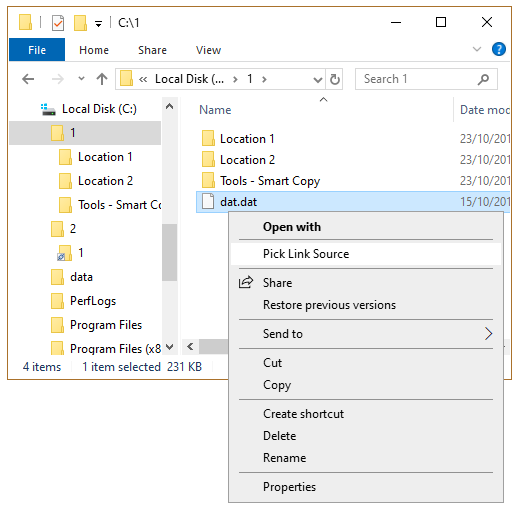Image resolution: width=521 pixels, height=512 pixels.
Task: Choose Delete from context menu
Action: pyautogui.click(x=366, y=436)
